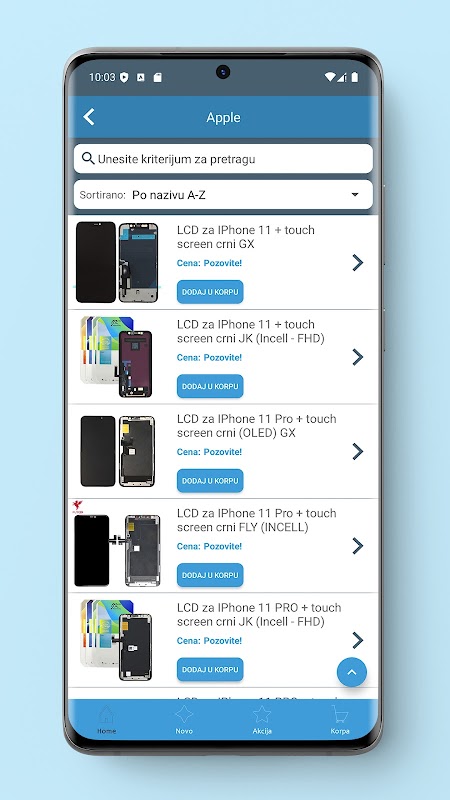
Task: Tap thumbnail of iPhone 11 Pro FLY LCD
Action: tap(117, 545)
